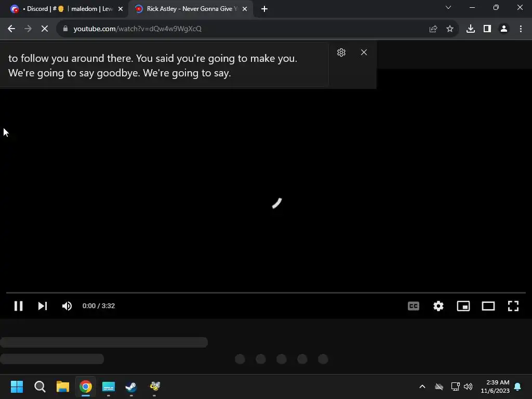Click the video progress bar
This screenshot has height=399, width=532.
(x=266, y=292)
